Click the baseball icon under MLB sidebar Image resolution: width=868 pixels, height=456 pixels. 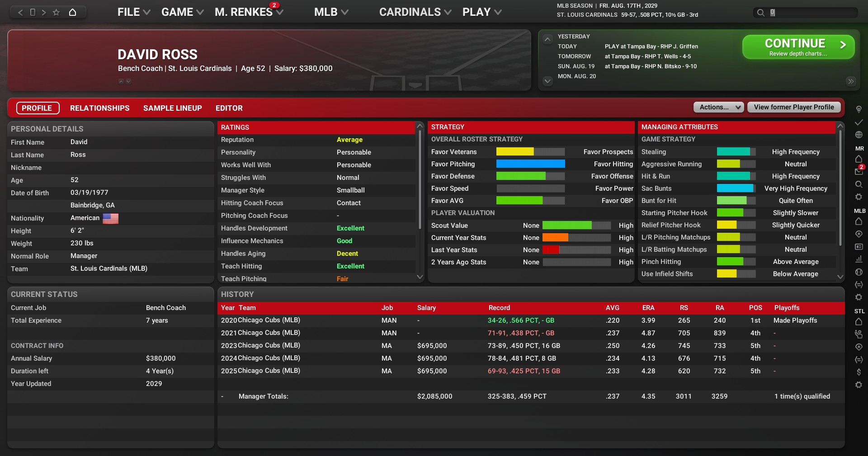859,272
